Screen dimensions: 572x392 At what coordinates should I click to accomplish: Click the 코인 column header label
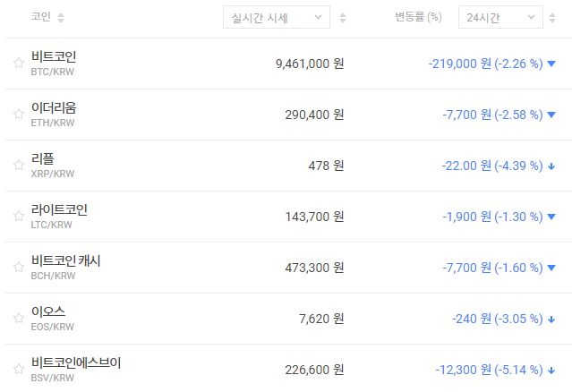(40, 17)
